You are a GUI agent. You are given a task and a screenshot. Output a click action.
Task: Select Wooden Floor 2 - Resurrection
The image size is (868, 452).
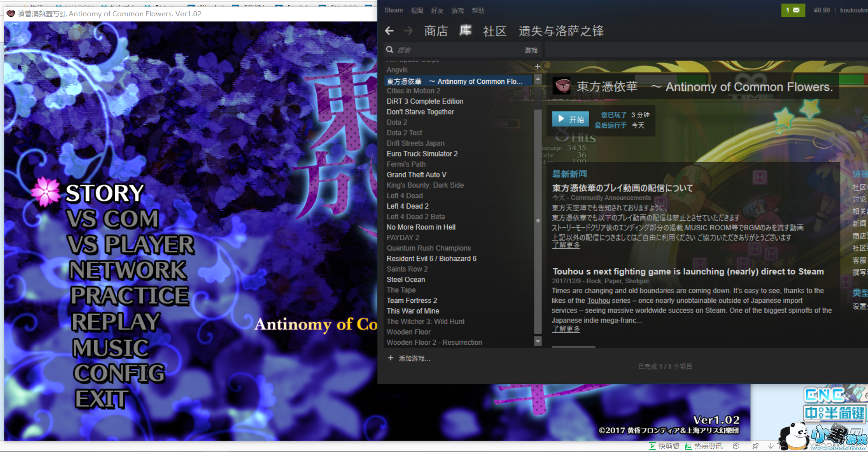coord(434,342)
